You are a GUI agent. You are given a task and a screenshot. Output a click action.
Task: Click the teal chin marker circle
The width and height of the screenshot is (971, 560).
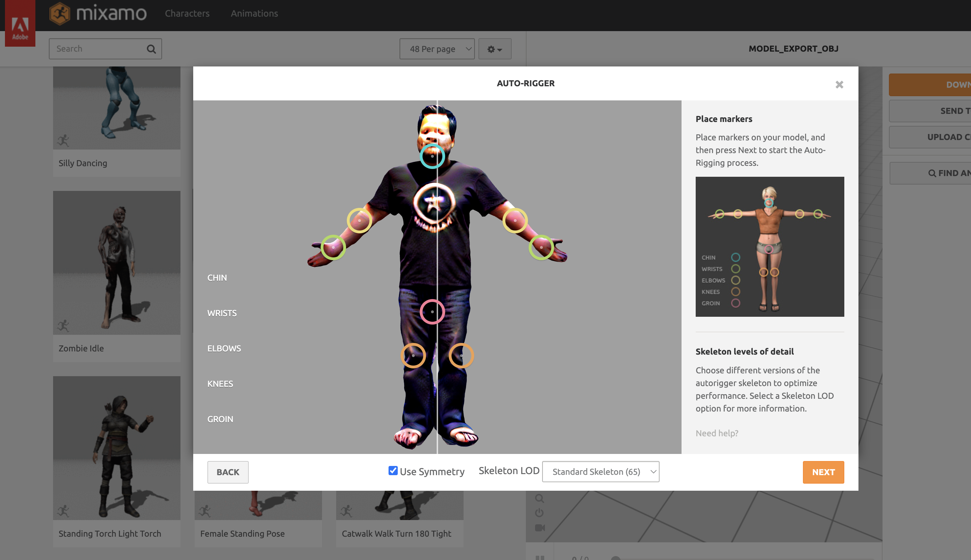pyautogui.click(x=432, y=156)
